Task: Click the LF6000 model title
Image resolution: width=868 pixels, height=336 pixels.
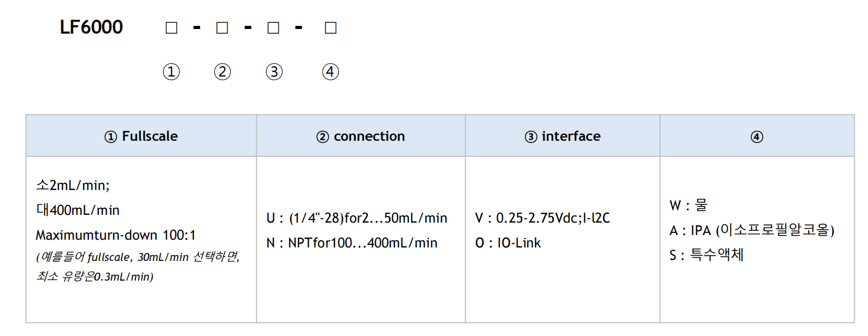Action: click(x=92, y=27)
